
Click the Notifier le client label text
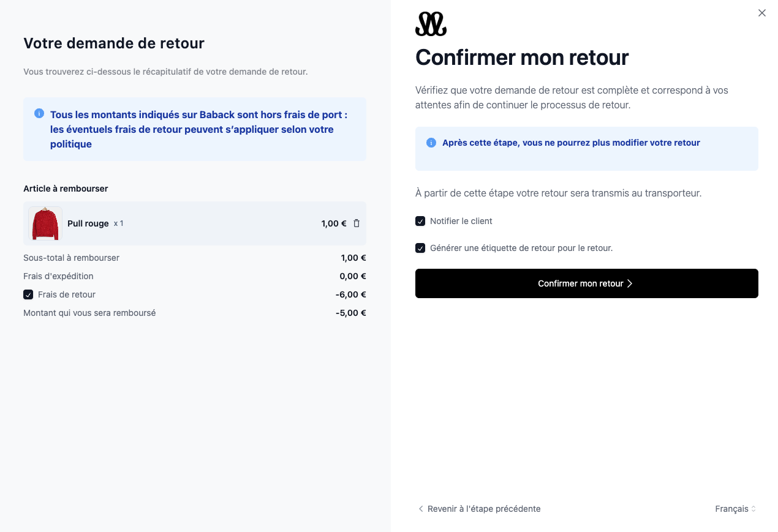pos(461,221)
